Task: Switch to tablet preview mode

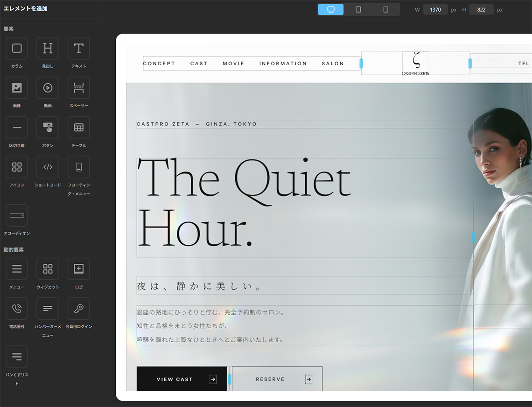Action: [x=358, y=9]
